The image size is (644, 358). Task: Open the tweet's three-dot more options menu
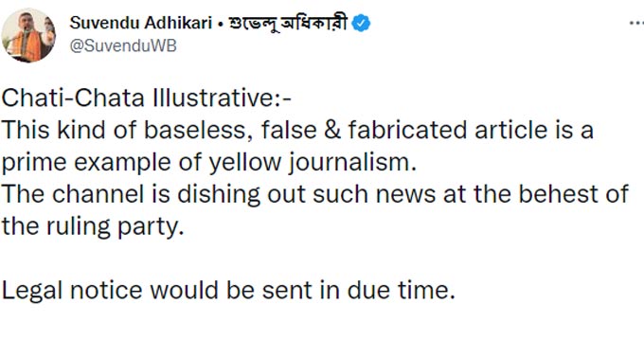(x=636, y=24)
